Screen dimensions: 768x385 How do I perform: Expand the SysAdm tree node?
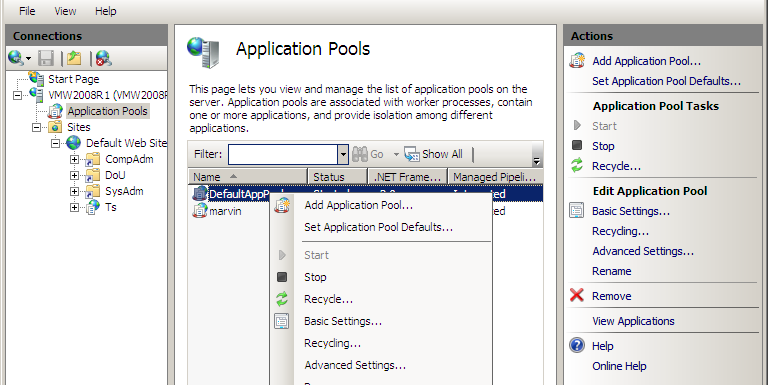74,192
